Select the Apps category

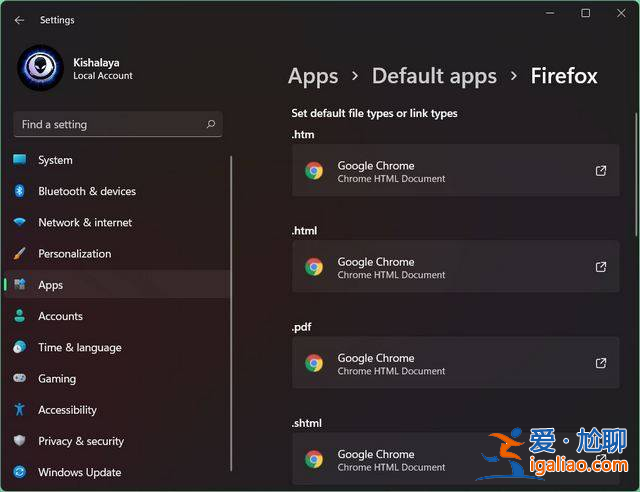pyautogui.click(x=118, y=285)
